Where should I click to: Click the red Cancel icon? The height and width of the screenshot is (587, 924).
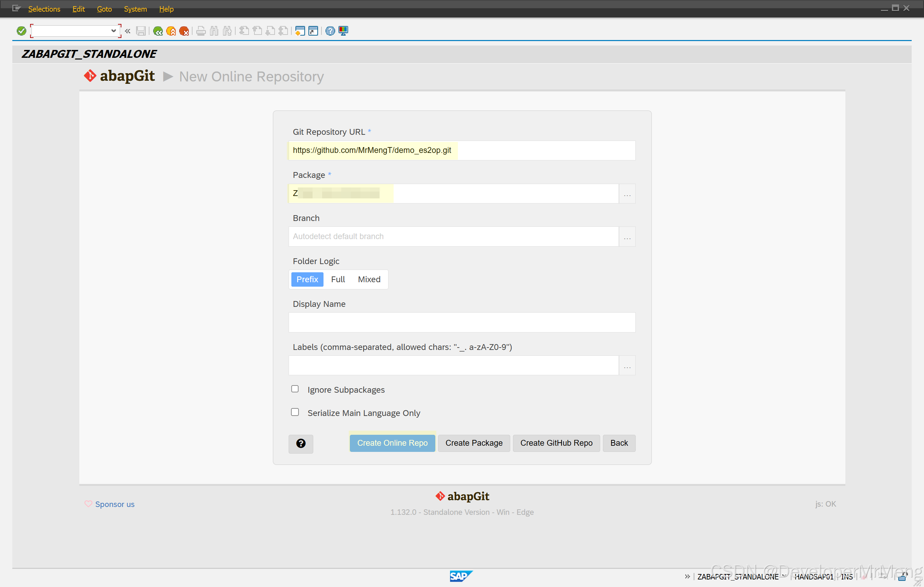click(184, 31)
